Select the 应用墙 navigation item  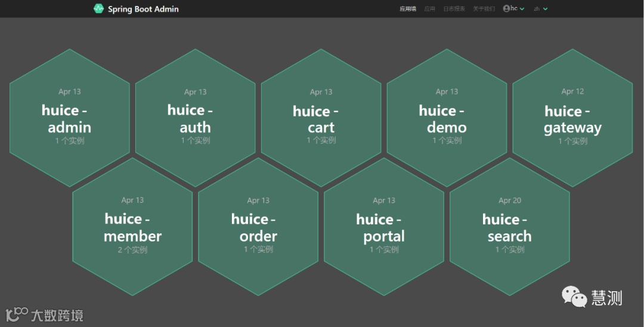[x=408, y=8]
